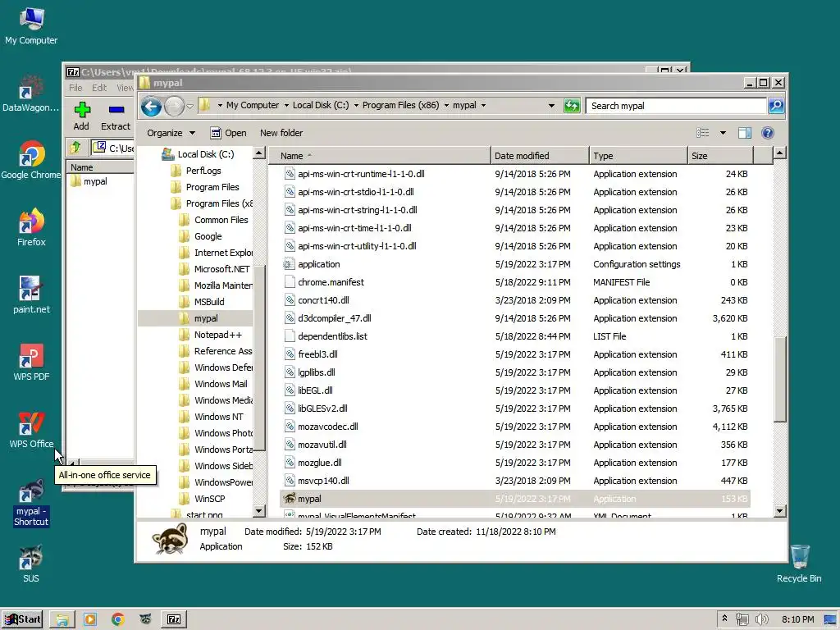Toggle the preview pane icon
Viewport: 840px width, 630px height.
[744, 133]
